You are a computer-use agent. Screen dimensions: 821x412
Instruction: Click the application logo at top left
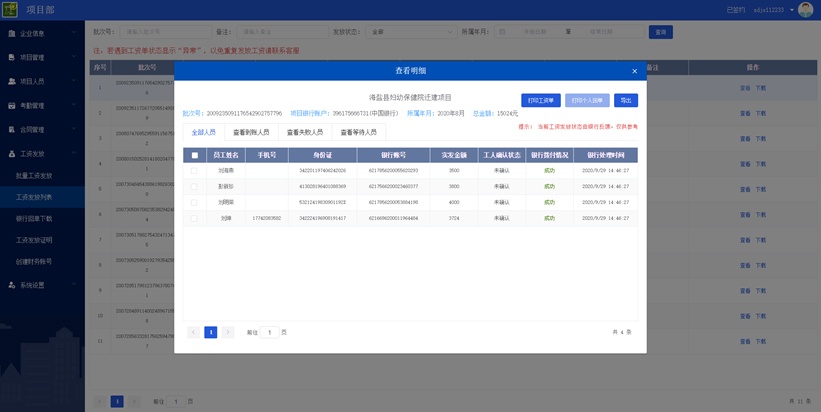10,10
